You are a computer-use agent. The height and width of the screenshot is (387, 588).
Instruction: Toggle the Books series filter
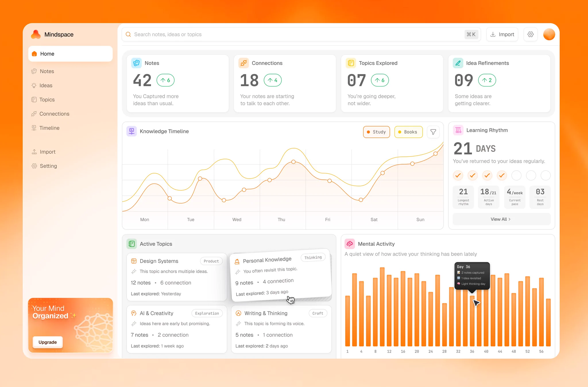click(x=408, y=132)
